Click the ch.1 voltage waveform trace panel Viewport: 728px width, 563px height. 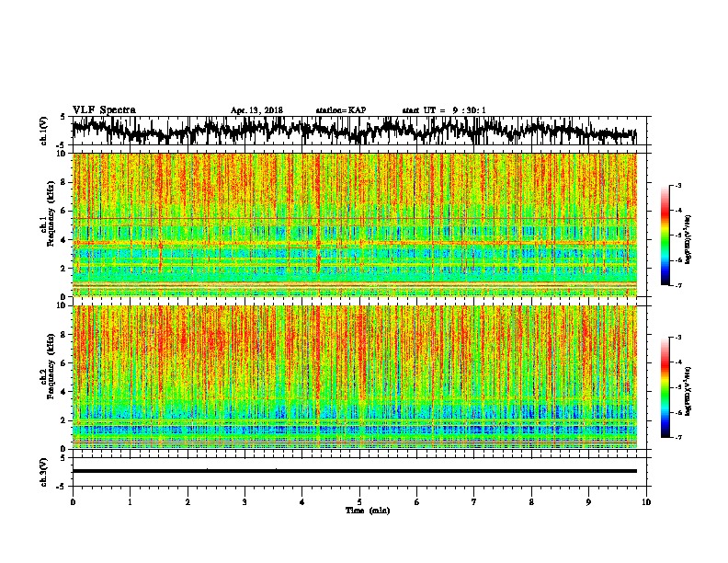(x=359, y=131)
